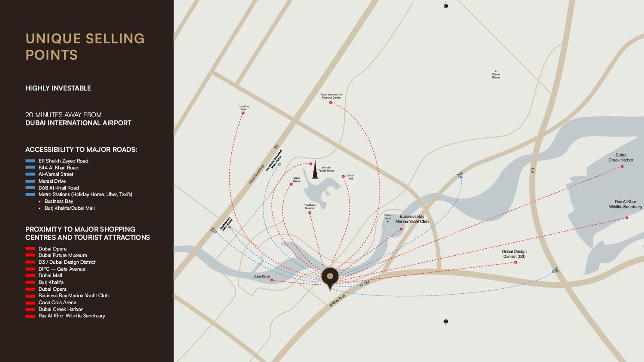Select the Coca Cola Arena map marker
644x362 pixels.
(243, 113)
